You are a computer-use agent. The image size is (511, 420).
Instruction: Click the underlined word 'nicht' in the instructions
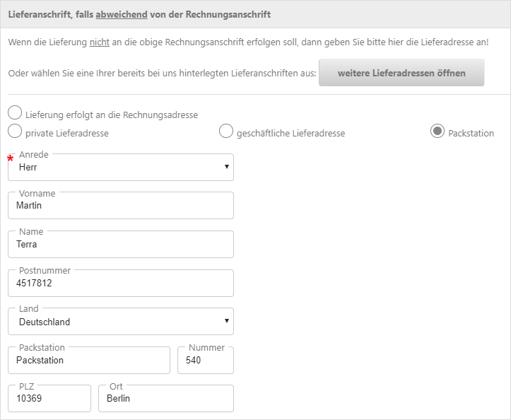click(100, 42)
